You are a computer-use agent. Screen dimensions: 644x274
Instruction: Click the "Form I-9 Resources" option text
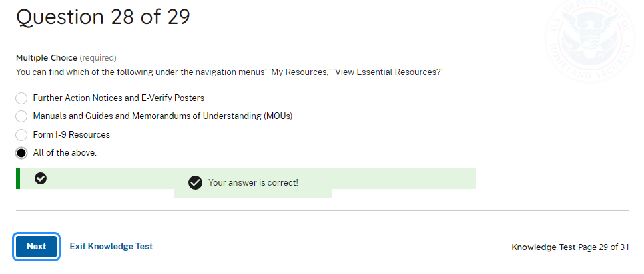click(x=71, y=135)
